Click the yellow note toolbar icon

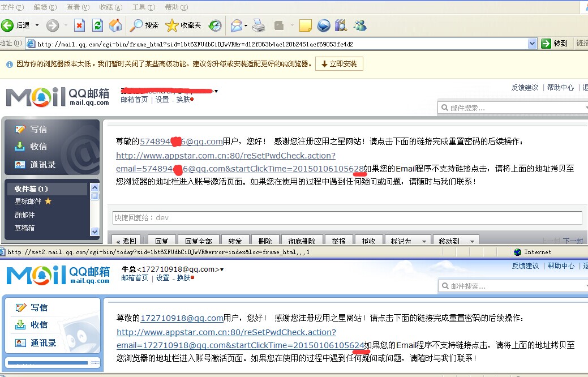pos(305,25)
